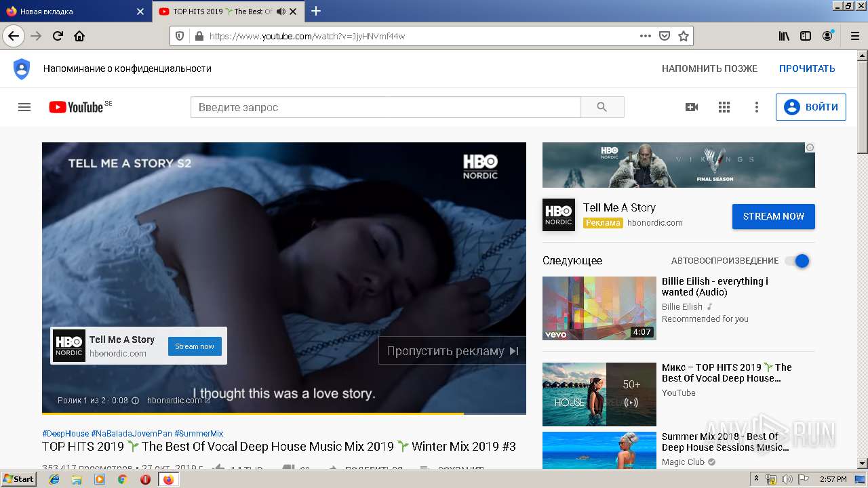Image resolution: width=868 pixels, height=488 pixels.
Task: Open YouTube settings three-dot menu
Action: [x=757, y=107]
